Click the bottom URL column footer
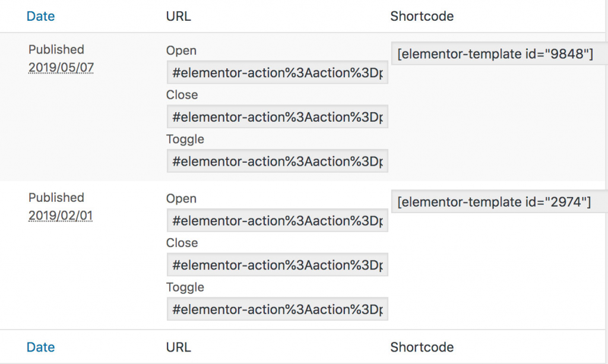Image resolution: width=608 pixels, height=364 pixels. (x=178, y=347)
